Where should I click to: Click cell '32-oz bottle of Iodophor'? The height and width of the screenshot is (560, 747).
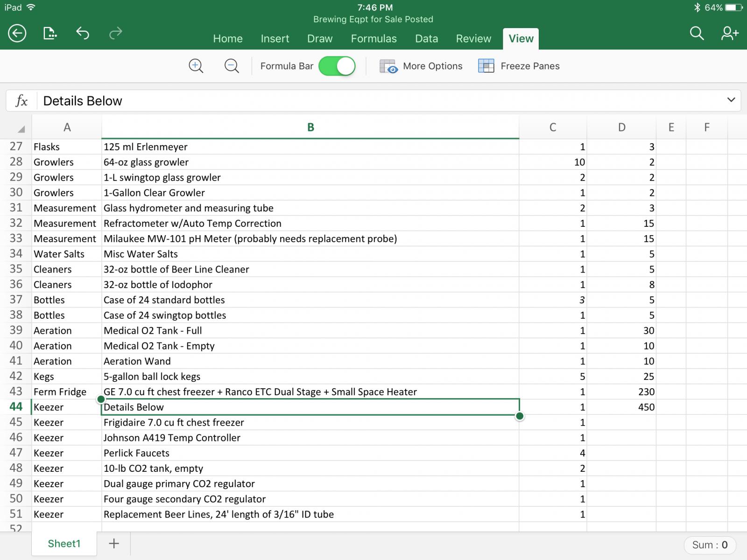(310, 285)
